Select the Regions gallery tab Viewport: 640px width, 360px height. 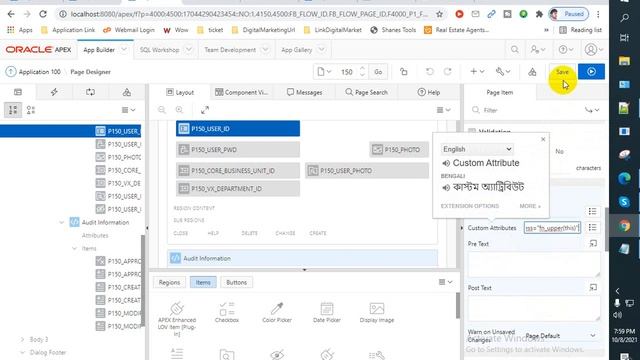tap(169, 282)
